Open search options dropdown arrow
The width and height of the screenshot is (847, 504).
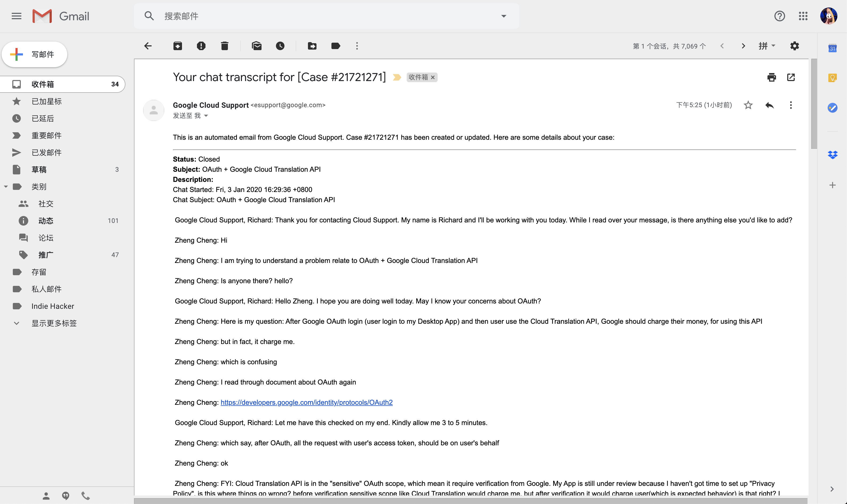point(504,16)
